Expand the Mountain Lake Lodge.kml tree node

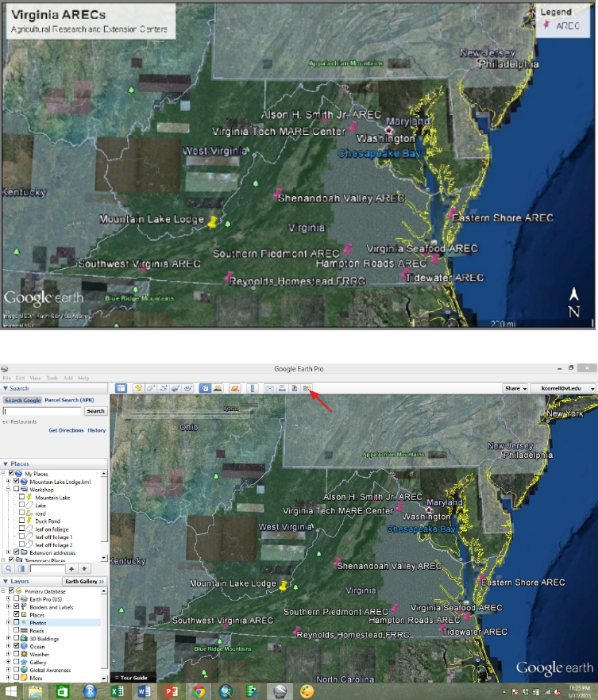(8, 482)
